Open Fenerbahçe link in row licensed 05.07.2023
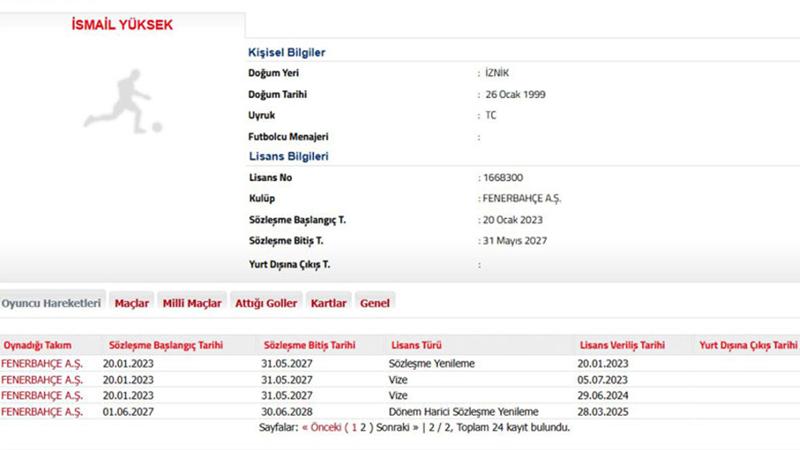This screenshot has width=800, height=450. tap(42, 379)
